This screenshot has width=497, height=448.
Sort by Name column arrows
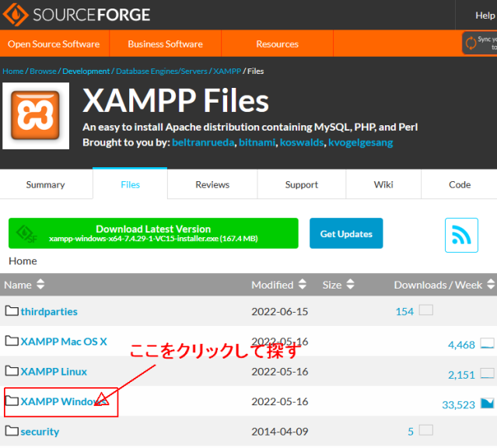(40, 284)
